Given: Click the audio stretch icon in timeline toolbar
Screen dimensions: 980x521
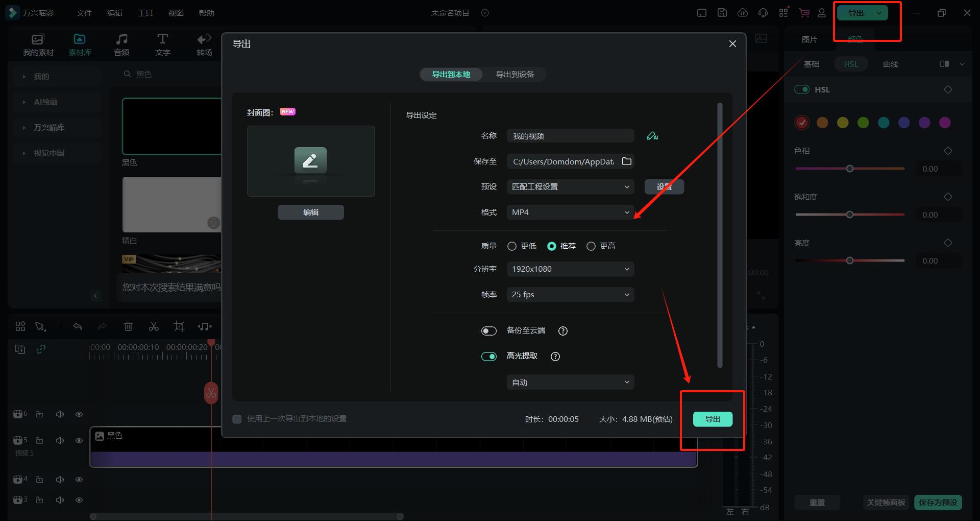Looking at the screenshot, I should point(205,326).
